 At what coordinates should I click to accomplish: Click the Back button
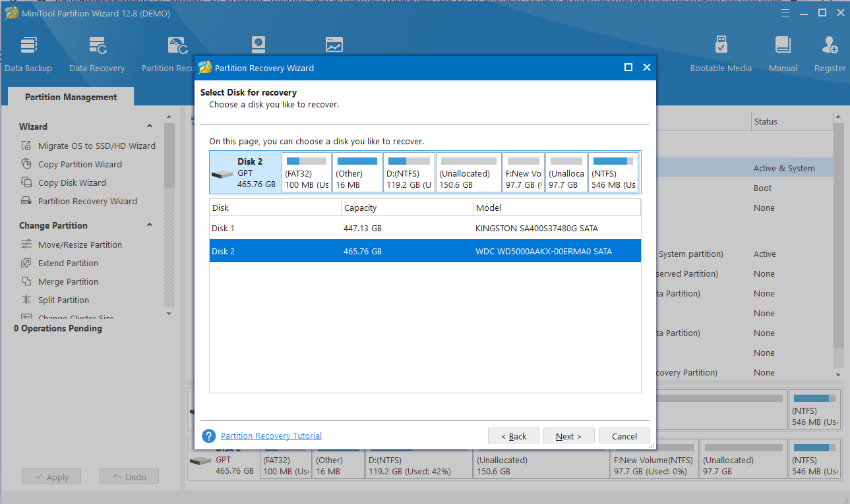pyautogui.click(x=514, y=436)
